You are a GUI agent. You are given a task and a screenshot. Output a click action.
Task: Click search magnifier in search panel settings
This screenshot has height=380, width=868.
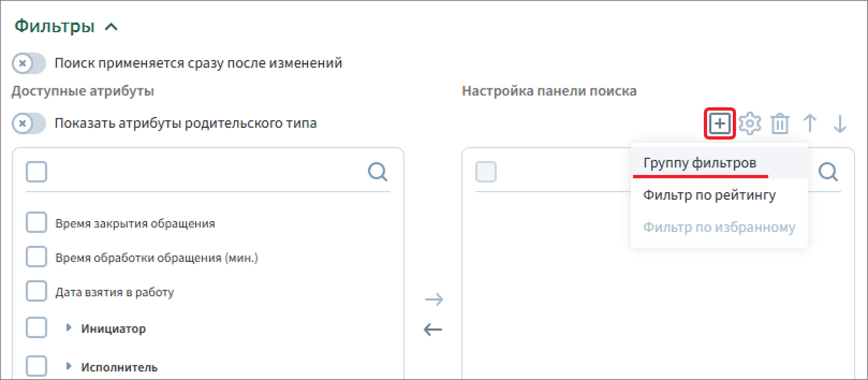click(x=828, y=172)
